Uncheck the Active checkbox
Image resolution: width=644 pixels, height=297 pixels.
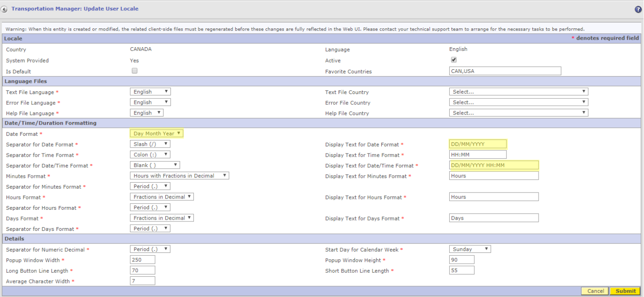coord(454,60)
